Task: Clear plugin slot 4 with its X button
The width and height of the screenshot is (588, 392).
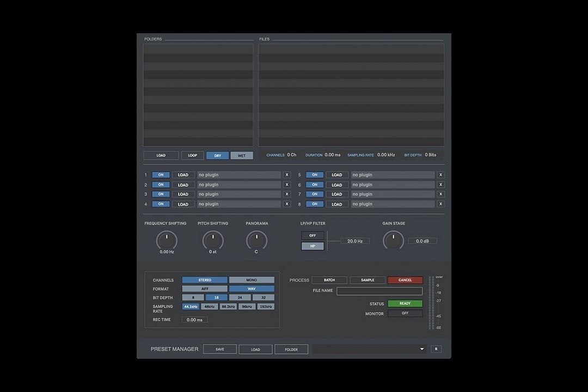Action: pos(287,204)
